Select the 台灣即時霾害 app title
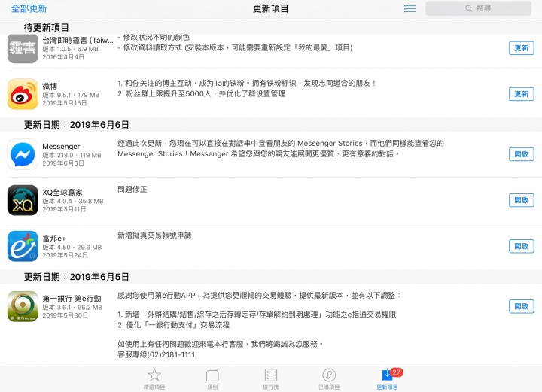 point(78,40)
